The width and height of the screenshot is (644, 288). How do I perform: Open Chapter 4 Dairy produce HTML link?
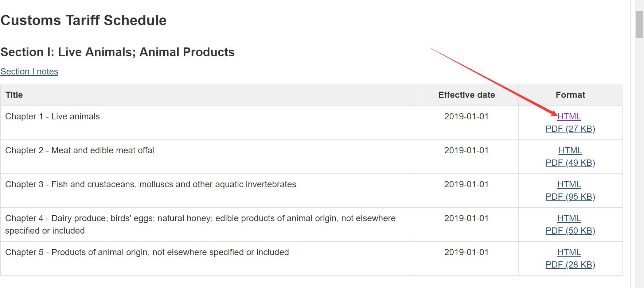569,218
